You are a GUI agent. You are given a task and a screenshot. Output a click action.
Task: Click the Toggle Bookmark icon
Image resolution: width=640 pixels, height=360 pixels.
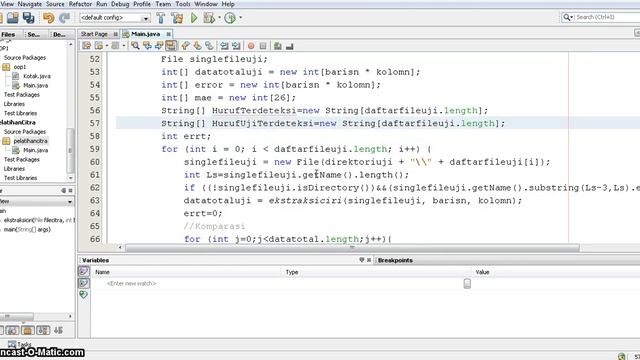coord(209,46)
